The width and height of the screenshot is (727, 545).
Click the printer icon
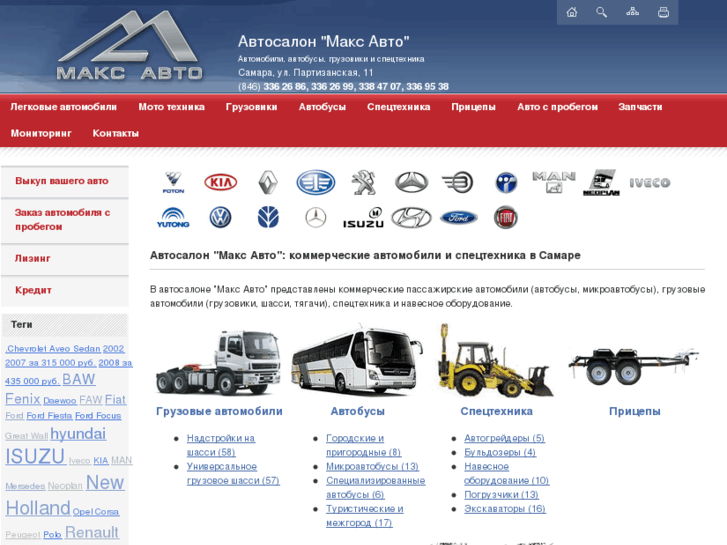pyautogui.click(x=663, y=12)
